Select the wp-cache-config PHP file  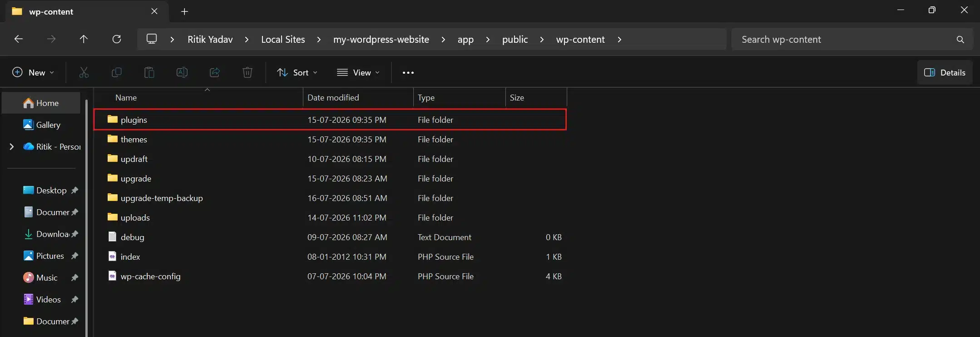[330, 276]
